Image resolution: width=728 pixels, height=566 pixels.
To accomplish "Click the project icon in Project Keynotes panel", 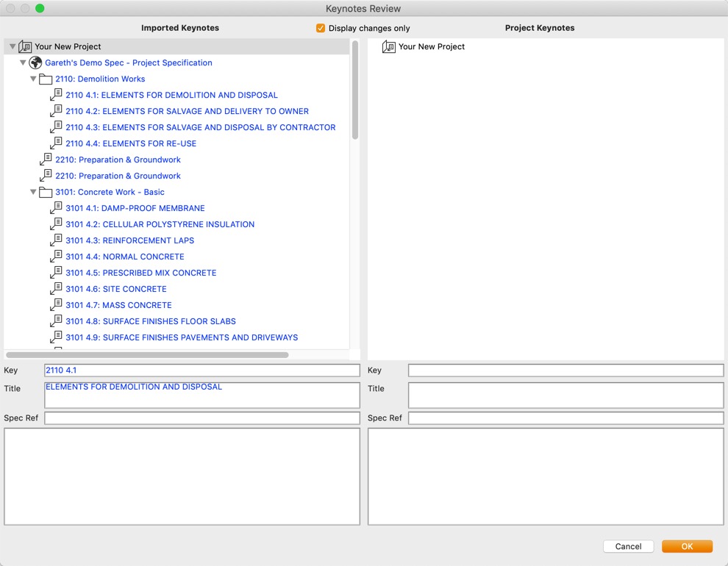I will [x=389, y=47].
